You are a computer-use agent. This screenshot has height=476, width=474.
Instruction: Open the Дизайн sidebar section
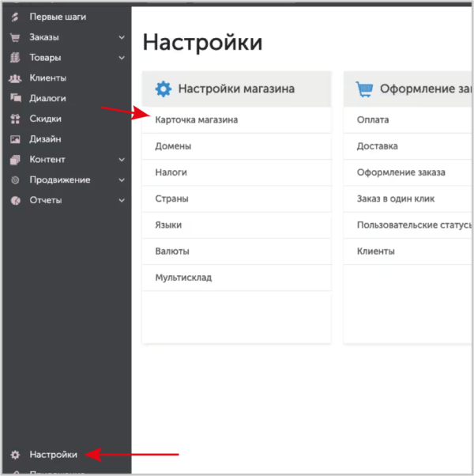45,139
